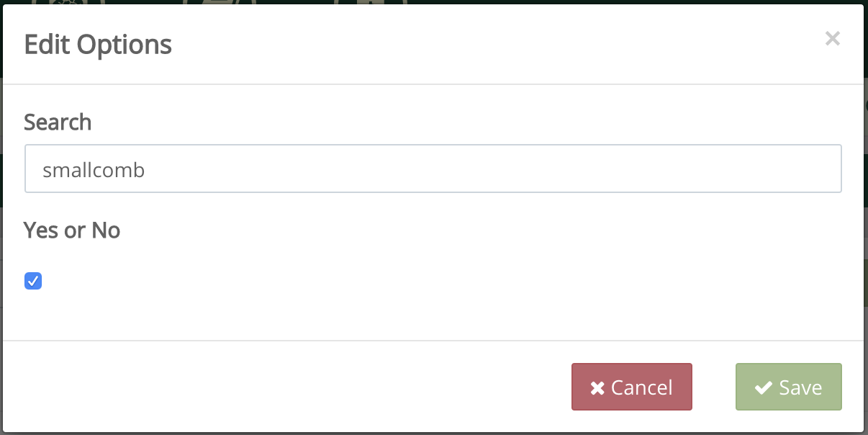Cancel editing the options
The height and width of the screenshot is (435, 868).
631,387
